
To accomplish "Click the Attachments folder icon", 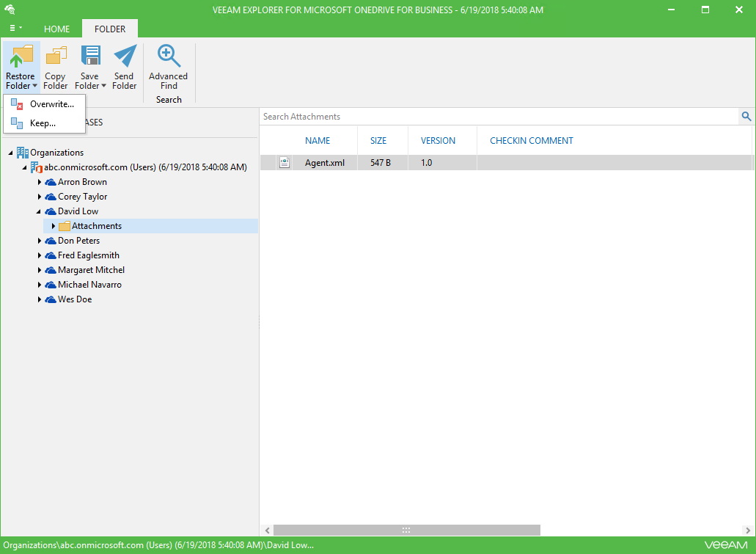I will [x=65, y=226].
